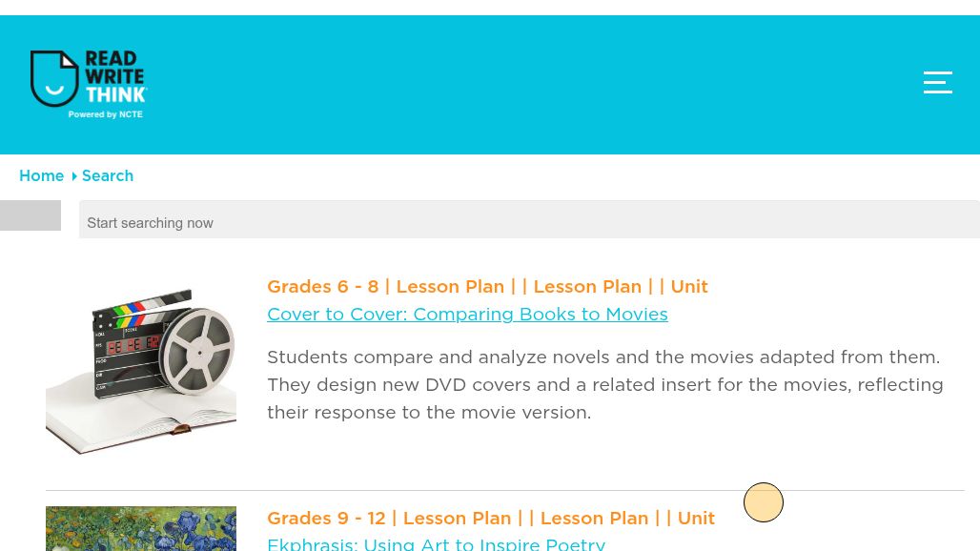This screenshot has width=980, height=551.
Task: Click the floating yellow circle button
Action: 764,502
